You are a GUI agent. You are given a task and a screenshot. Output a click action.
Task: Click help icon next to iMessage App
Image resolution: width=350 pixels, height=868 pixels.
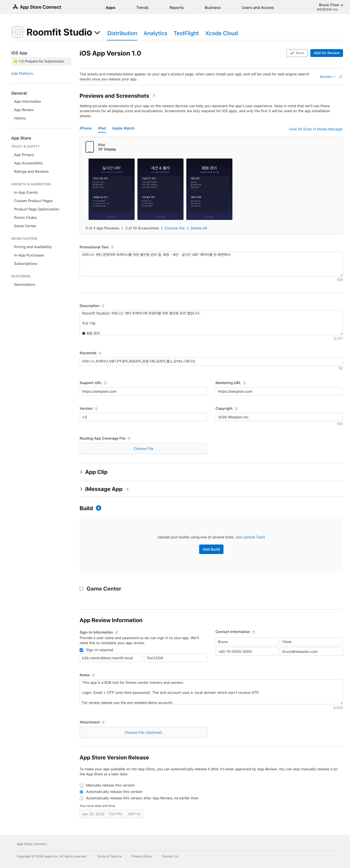[x=127, y=489]
